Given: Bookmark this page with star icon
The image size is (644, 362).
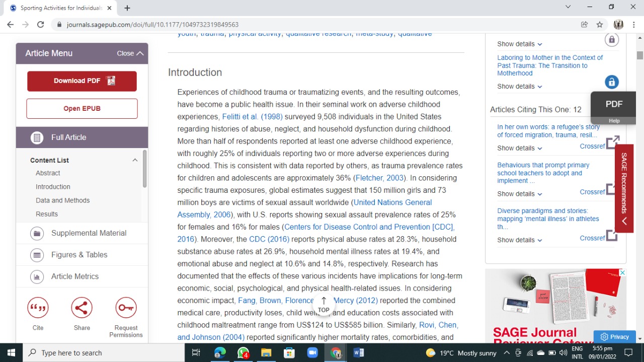Looking at the screenshot, I should click(x=599, y=24).
